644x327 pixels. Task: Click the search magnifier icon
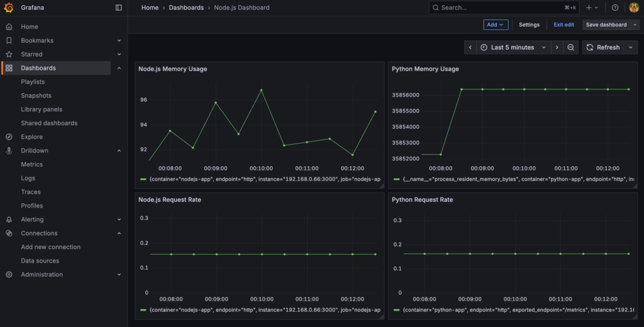(436, 8)
